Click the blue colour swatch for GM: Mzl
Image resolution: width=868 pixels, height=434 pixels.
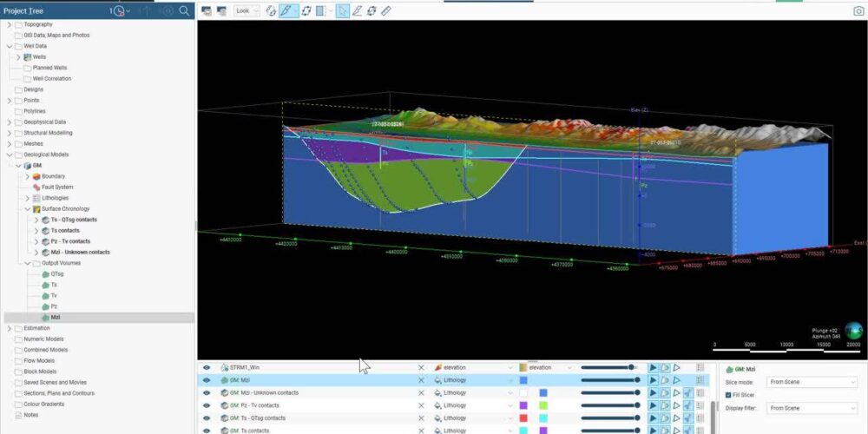523,380
